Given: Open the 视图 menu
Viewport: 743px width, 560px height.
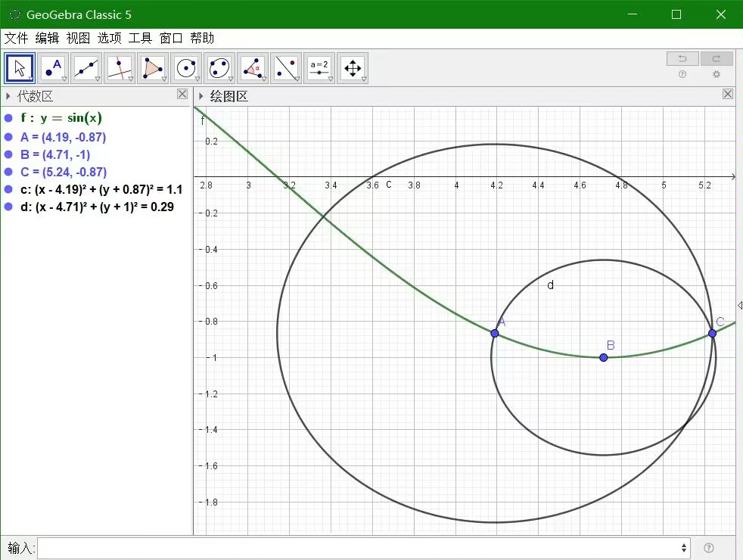Looking at the screenshot, I should click(78, 38).
